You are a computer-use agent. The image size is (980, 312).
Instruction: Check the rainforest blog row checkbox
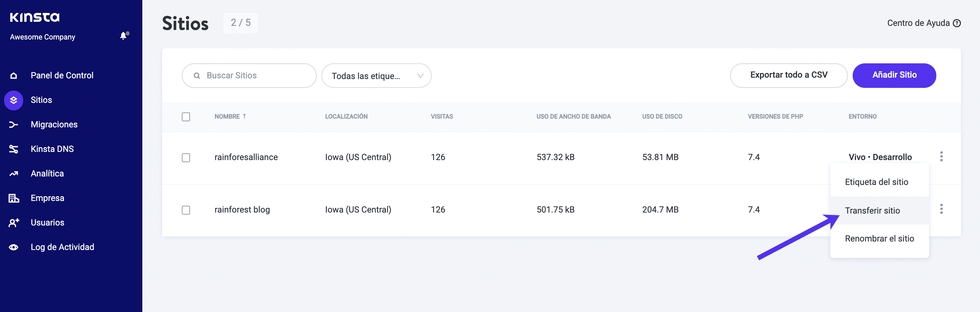coord(186,210)
